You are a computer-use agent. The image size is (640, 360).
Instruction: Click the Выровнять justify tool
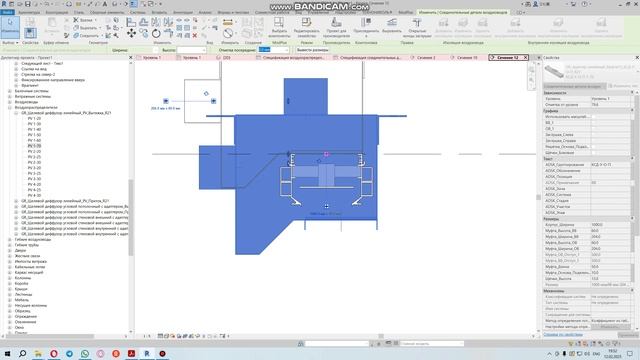391,25
